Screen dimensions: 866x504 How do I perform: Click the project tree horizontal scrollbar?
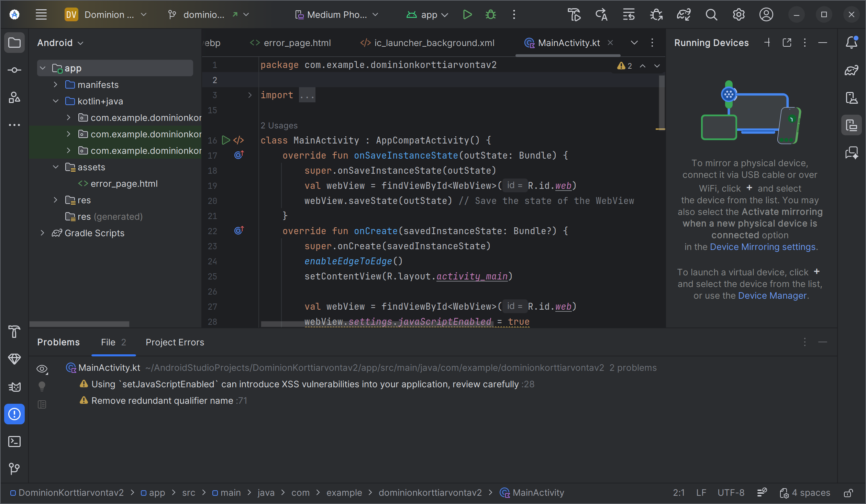(x=79, y=324)
